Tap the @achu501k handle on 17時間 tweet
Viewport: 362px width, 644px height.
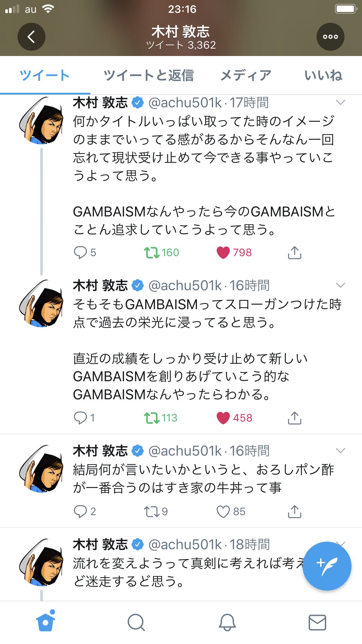[x=185, y=103]
